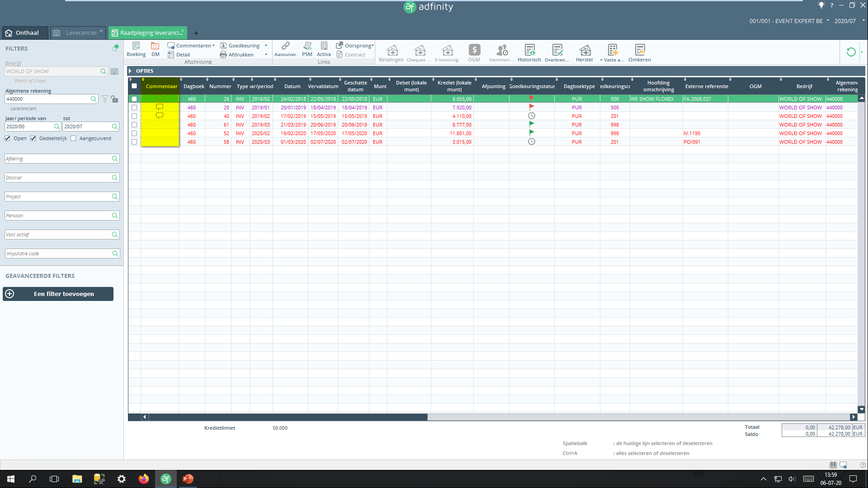Expand the Goedkeuring dropdown arrow

tap(266, 46)
